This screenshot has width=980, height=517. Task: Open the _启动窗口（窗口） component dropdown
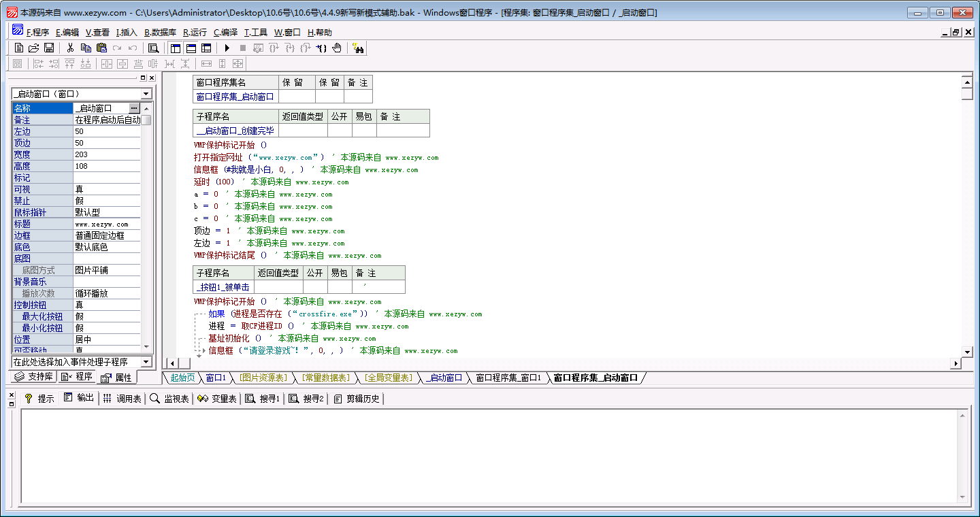pos(146,94)
